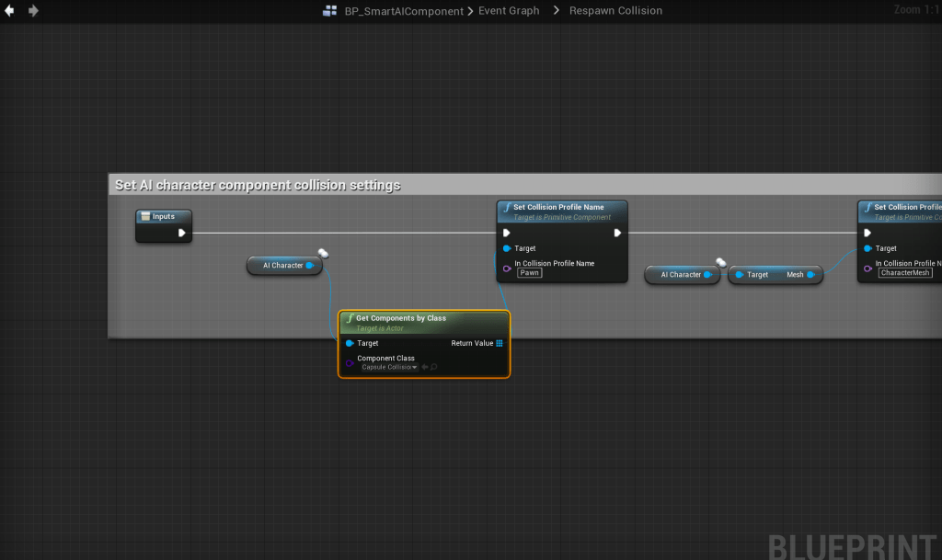This screenshot has width=942, height=560.
Task: Open BP_SmartAIComponent in the breadcrumb
Action: [404, 11]
